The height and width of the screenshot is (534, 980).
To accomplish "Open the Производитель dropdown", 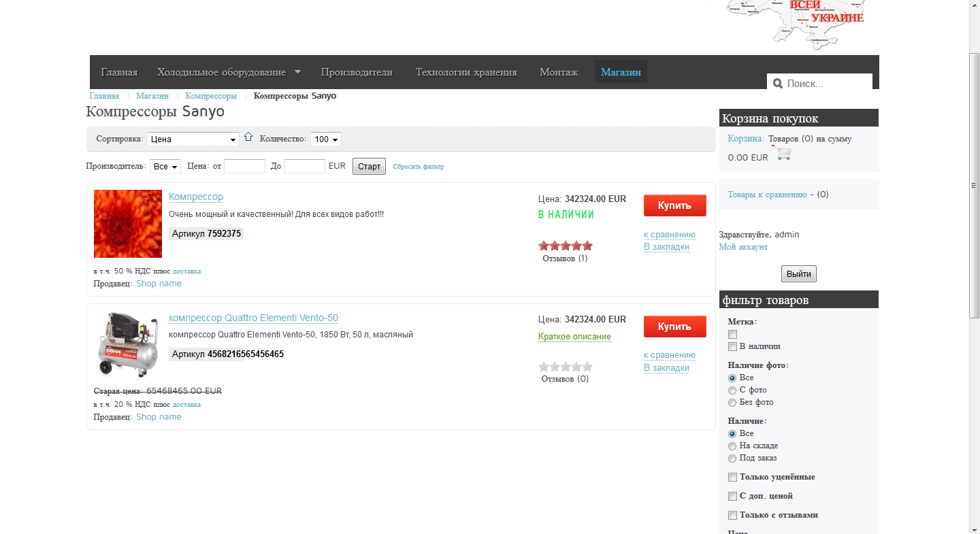I will [x=165, y=166].
